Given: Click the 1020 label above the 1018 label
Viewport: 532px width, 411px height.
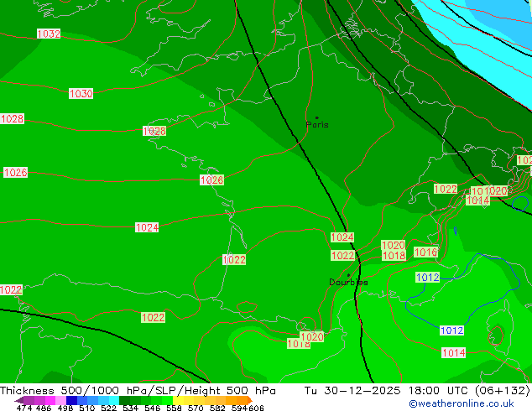Looking at the screenshot, I should (394, 245).
